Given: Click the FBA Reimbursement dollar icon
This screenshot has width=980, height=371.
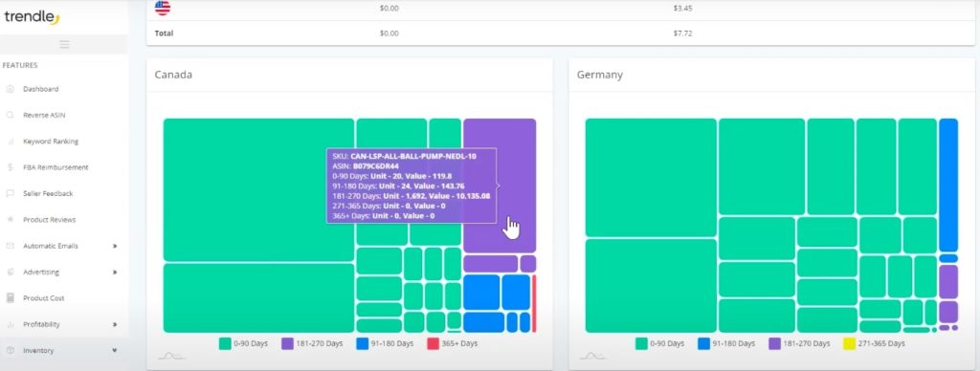Looking at the screenshot, I should (10, 167).
